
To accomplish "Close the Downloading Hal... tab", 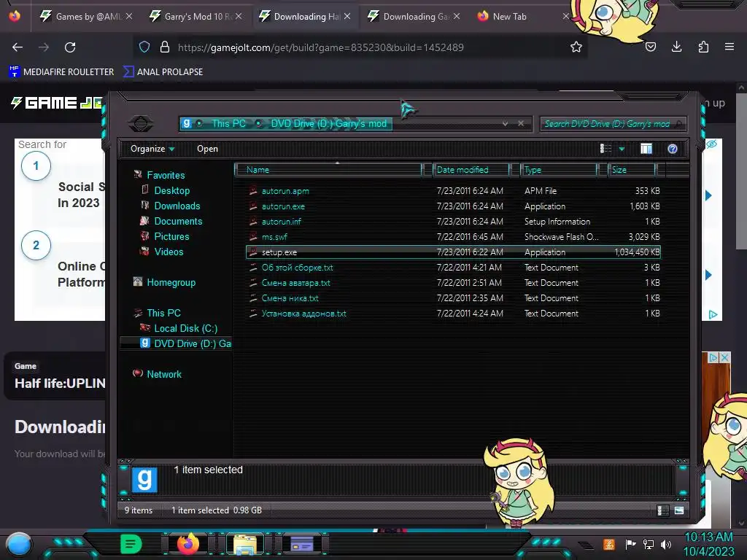I will click(347, 16).
